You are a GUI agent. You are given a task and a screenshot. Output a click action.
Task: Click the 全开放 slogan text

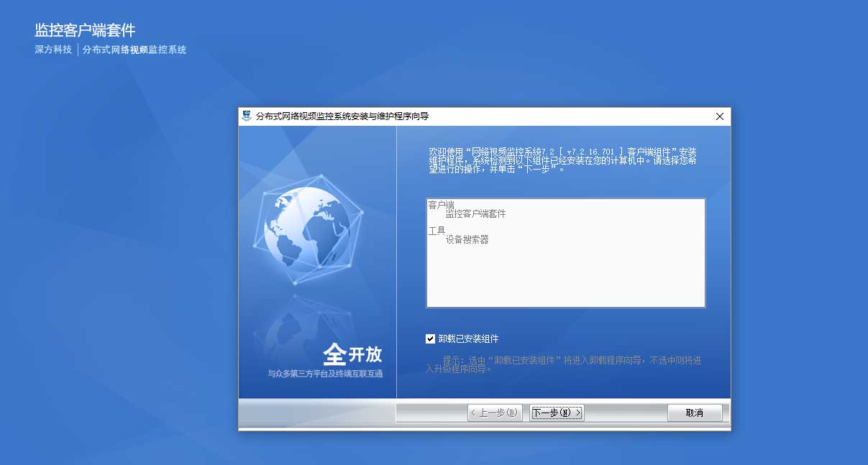point(352,354)
